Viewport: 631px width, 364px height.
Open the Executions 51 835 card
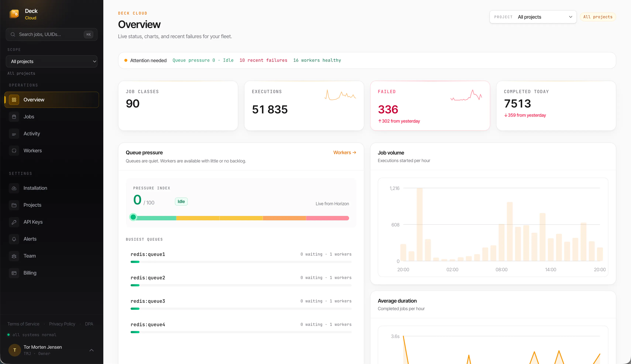[x=304, y=105]
